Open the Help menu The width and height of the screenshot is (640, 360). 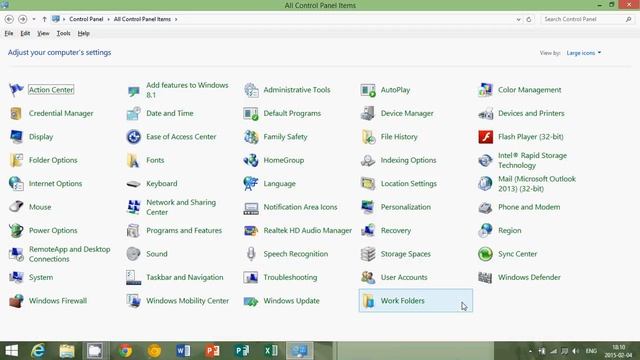pos(83,33)
